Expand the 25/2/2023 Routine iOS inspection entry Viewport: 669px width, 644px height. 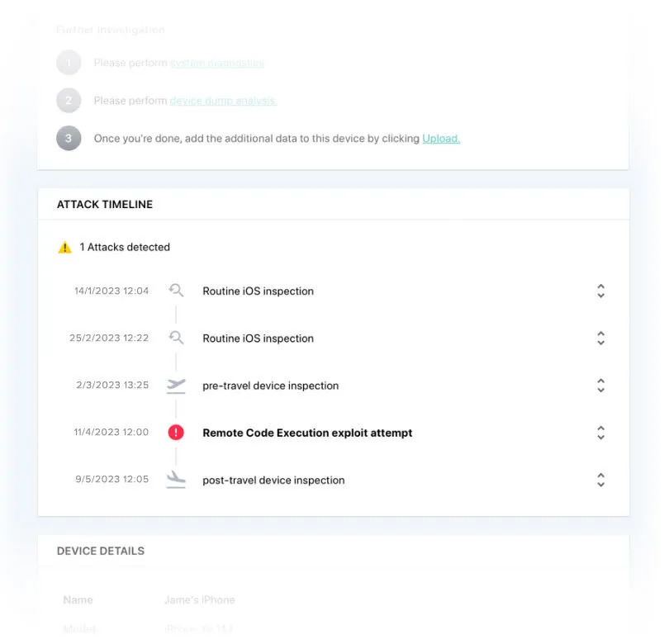pyautogui.click(x=600, y=338)
